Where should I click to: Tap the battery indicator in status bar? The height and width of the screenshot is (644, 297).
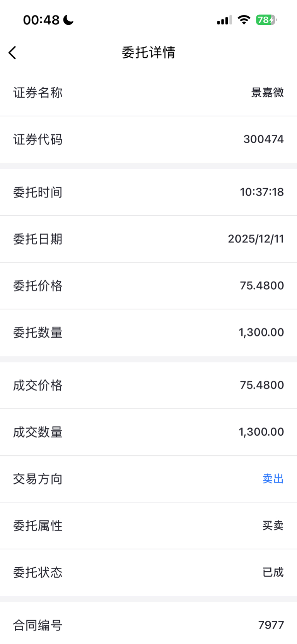[266, 20]
